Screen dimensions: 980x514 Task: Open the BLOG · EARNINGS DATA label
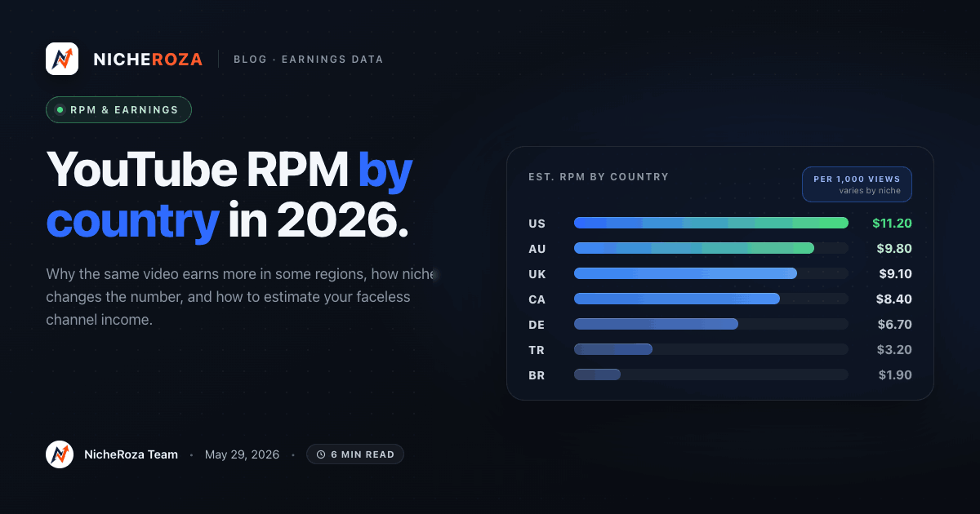[x=309, y=59]
